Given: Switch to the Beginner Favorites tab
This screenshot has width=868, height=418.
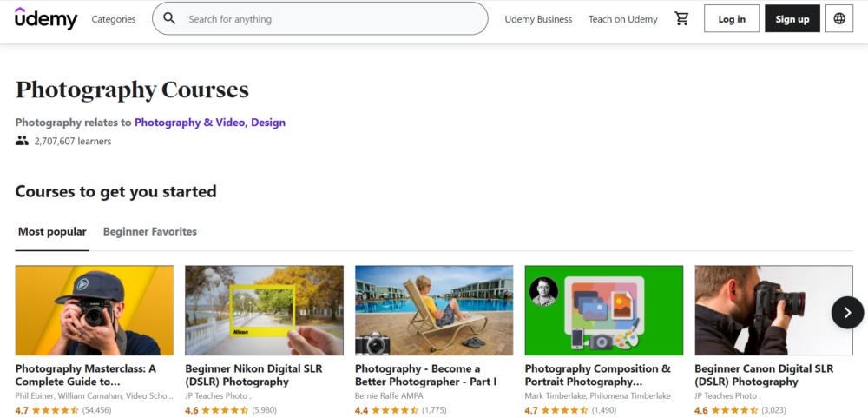Looking at the screenshot, I should click(x=150, y=232).
